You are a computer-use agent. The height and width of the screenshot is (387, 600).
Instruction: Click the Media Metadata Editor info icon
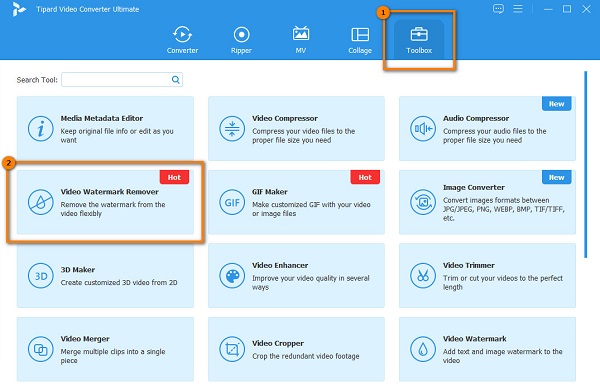[41, 129]
